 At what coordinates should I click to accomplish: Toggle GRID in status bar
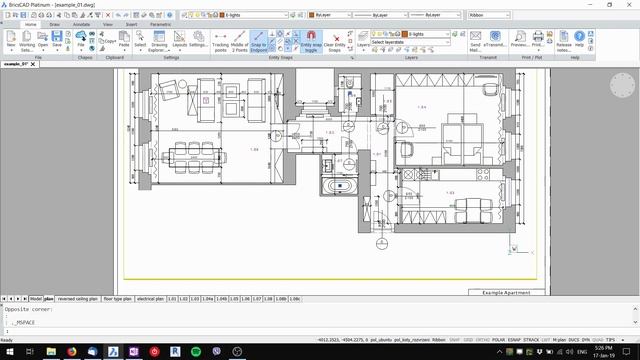pyautogui.click(x=468, y=340)
